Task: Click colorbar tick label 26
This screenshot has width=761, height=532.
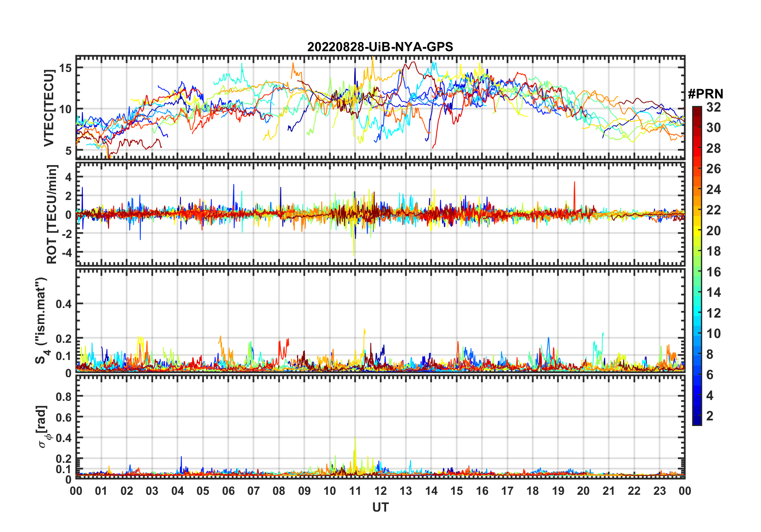Action: (713, 169)
